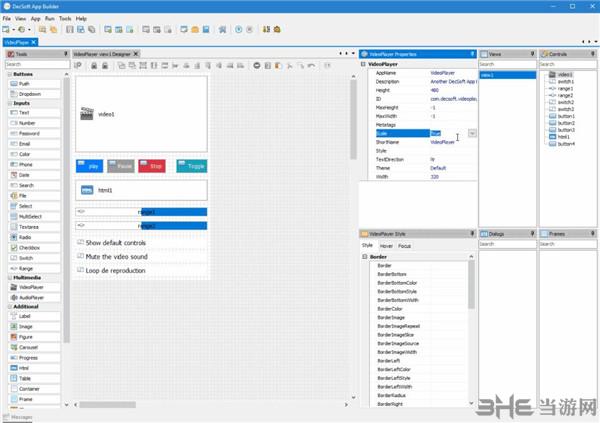Viewport: 600px width, 423px height.
Task: Click the blue play button in designer
Action: (x=90, y=166)
